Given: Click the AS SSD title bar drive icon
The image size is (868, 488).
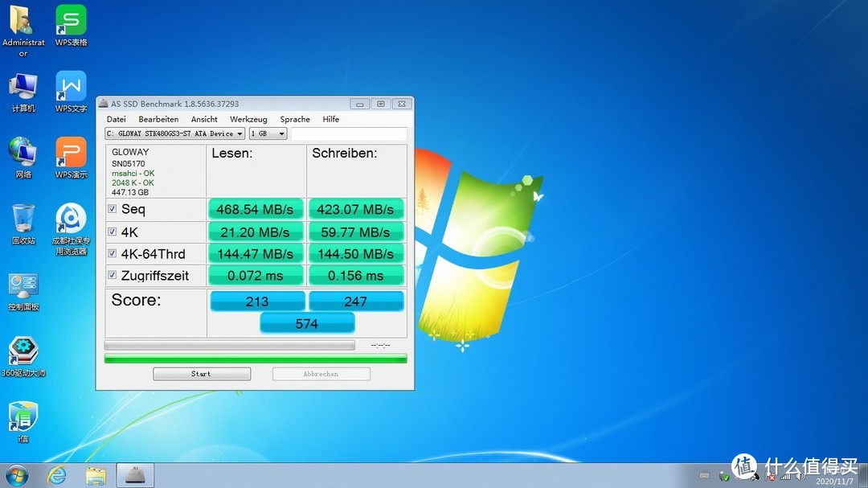Looking at the screenshot, I should tap(103, 104).
